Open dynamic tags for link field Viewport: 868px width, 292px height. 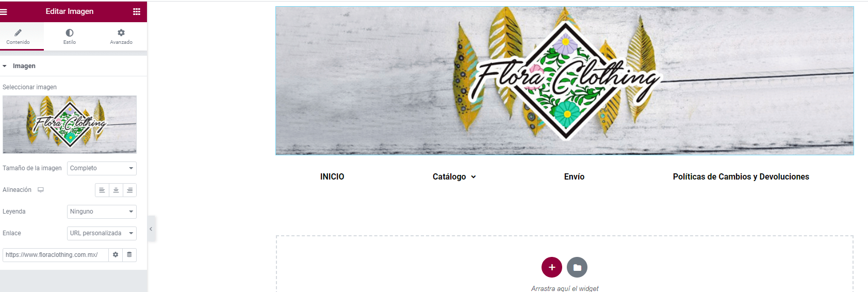(129, 255)
